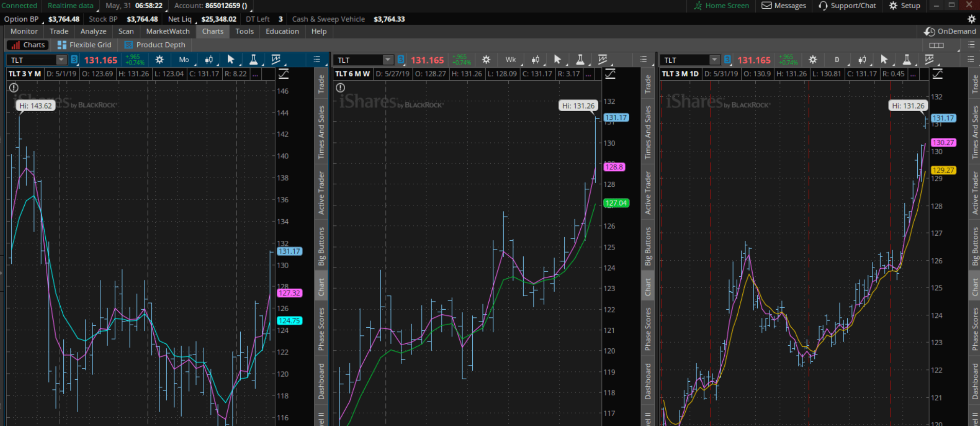Open the patterns icon in middle chart

[602, 60]
